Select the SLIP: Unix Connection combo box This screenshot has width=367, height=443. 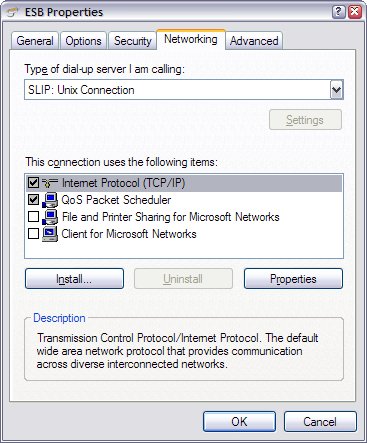184,90
